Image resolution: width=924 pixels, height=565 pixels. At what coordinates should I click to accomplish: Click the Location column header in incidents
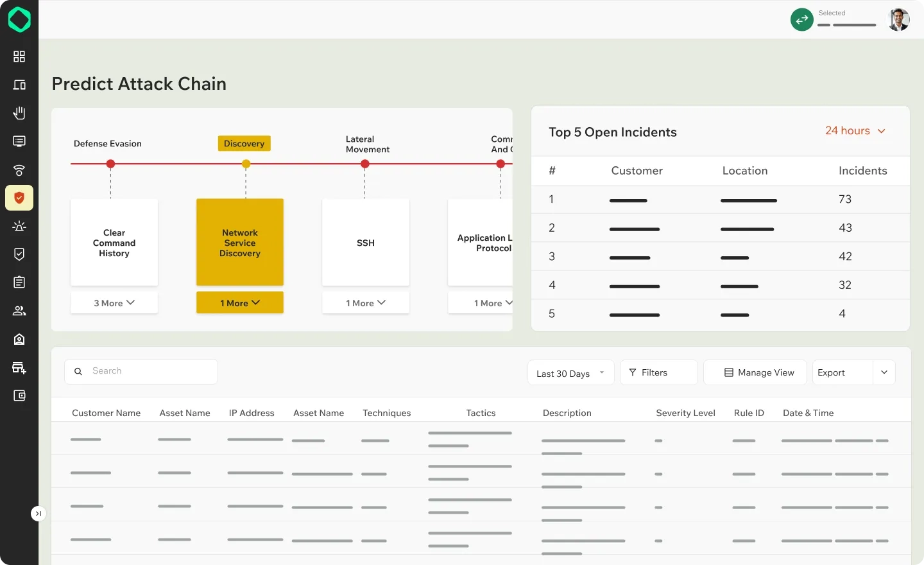[x=745, y=171]
